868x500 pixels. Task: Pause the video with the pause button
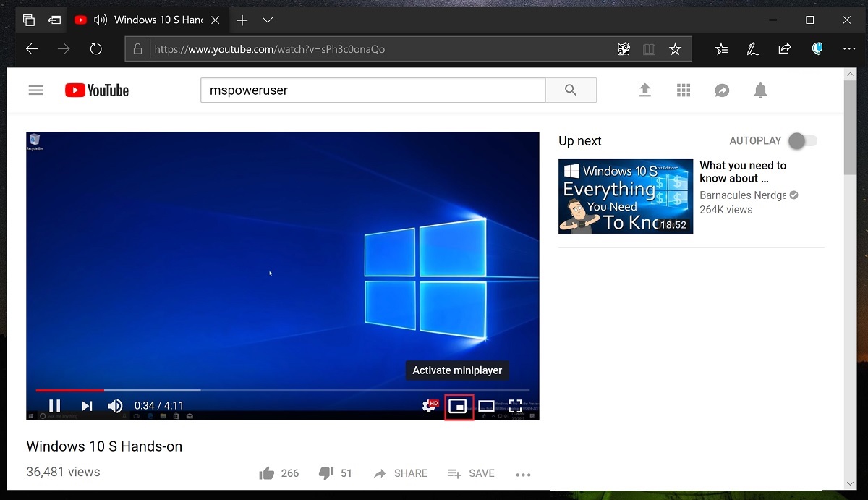point(54,406)
